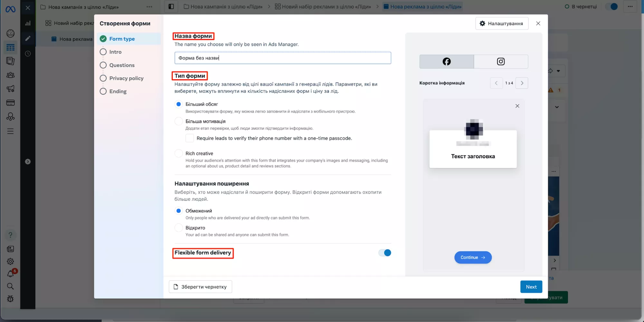Click the Next button

(x=531, y=287)
